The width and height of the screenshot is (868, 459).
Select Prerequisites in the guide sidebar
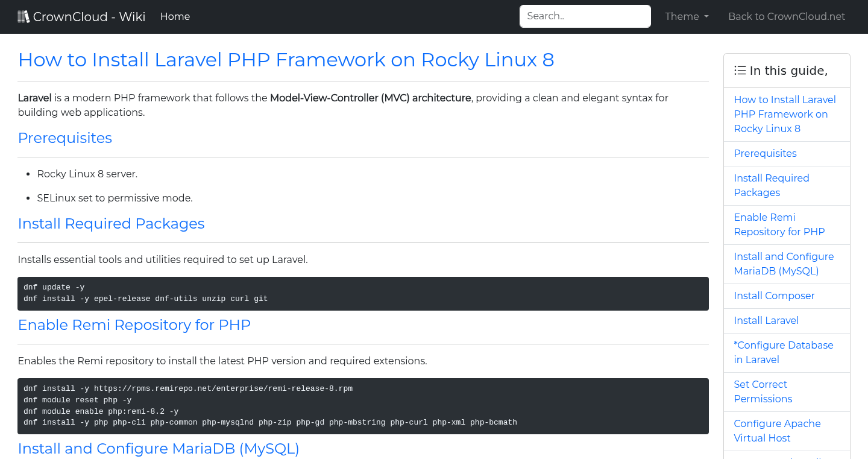click(x=765, y=153)
